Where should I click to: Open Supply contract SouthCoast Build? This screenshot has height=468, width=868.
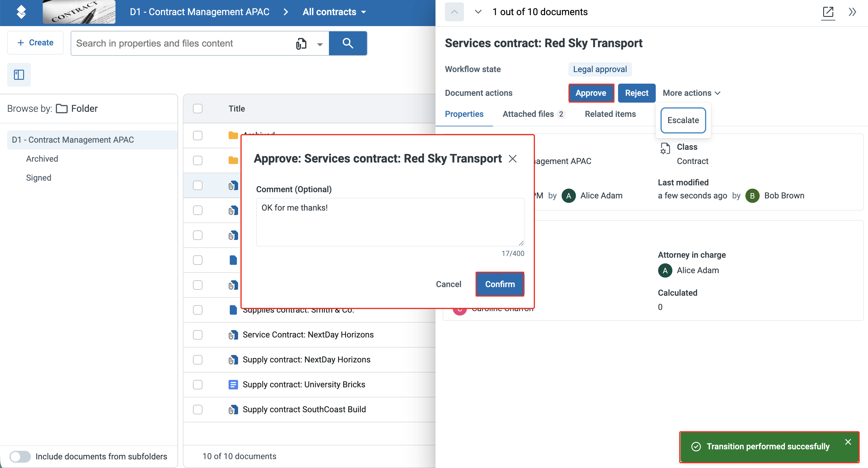point(304,409)
